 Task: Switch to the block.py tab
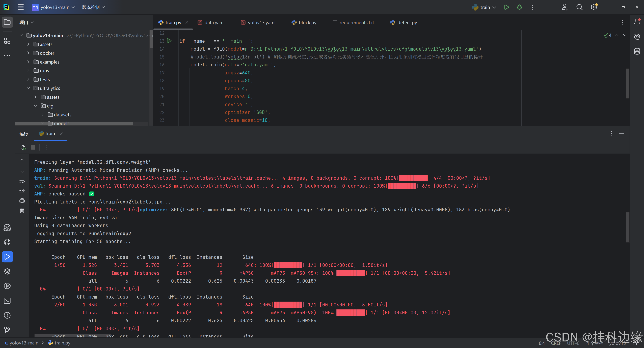tap(304, 22)
